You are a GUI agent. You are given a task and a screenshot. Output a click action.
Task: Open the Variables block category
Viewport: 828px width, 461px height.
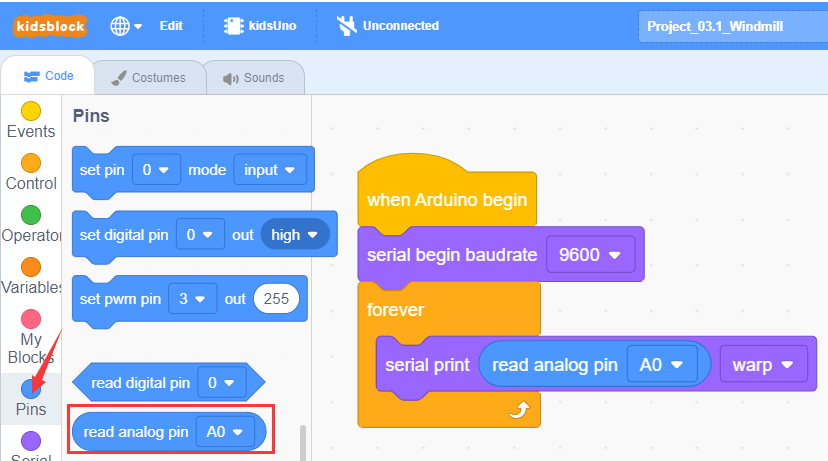tap(31, 277)
